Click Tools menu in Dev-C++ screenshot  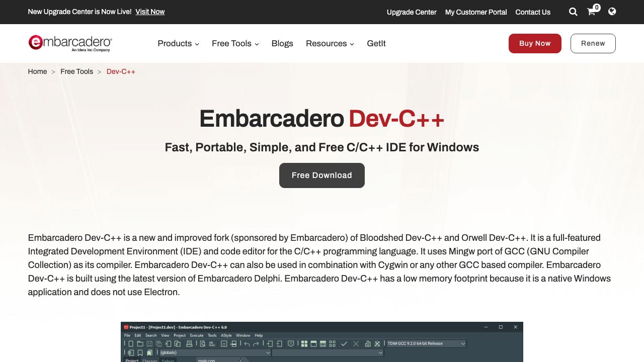(212, 335)
